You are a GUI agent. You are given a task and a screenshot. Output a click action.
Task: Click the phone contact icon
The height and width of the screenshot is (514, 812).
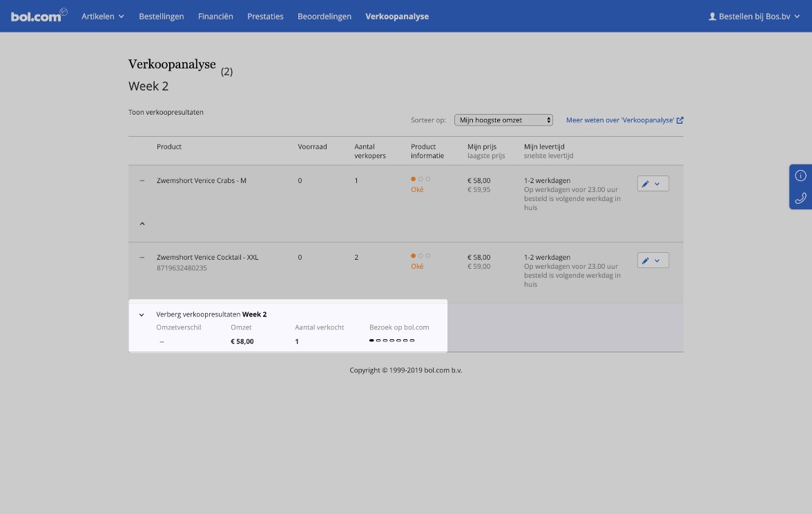tap(800, 198)
